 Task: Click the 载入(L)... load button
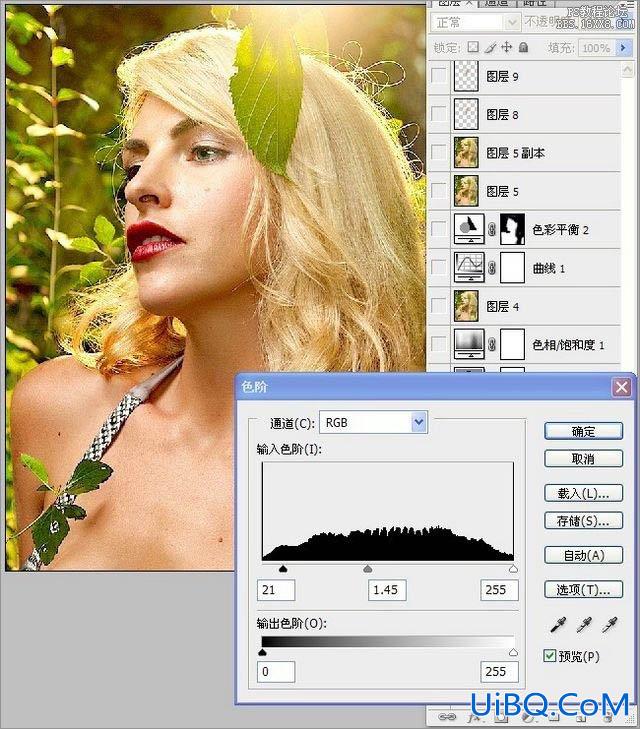[x=583, y=493]
